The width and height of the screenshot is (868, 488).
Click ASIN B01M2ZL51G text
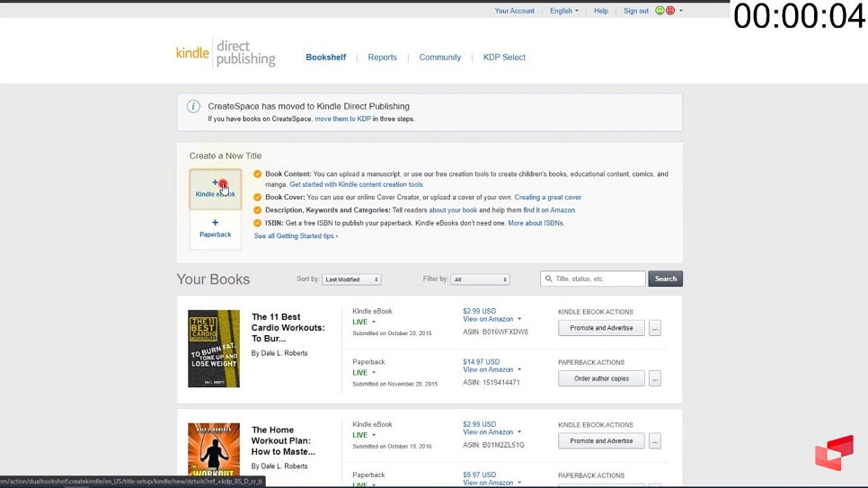click(493, 445)
